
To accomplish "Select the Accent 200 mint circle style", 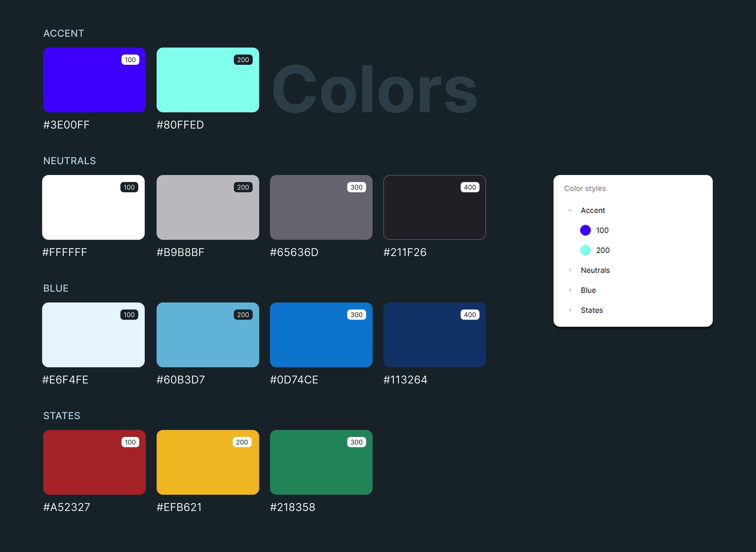I will point(585,250).
